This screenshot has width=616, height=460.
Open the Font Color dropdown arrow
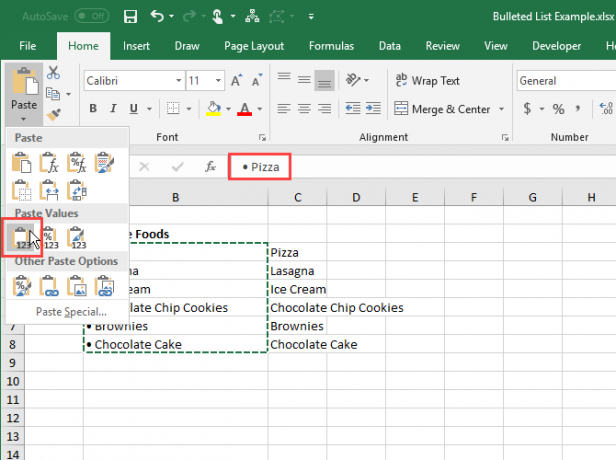coord(260,109)
